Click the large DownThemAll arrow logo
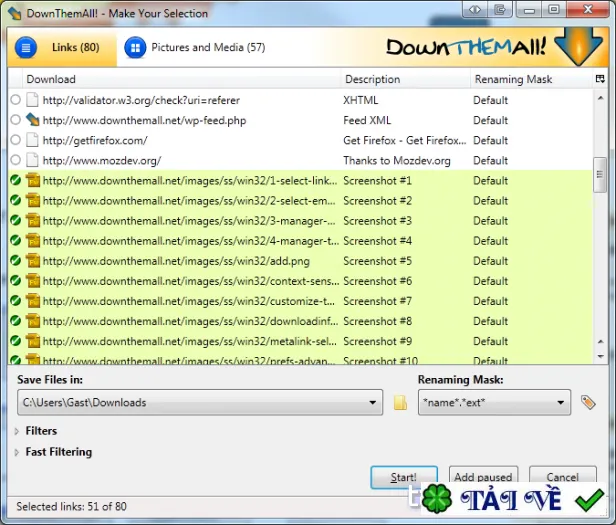 coord(579,48)
